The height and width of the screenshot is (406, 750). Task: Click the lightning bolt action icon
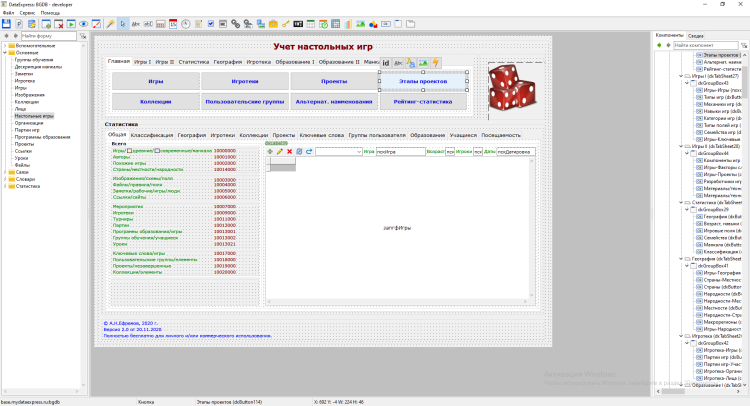436,63
